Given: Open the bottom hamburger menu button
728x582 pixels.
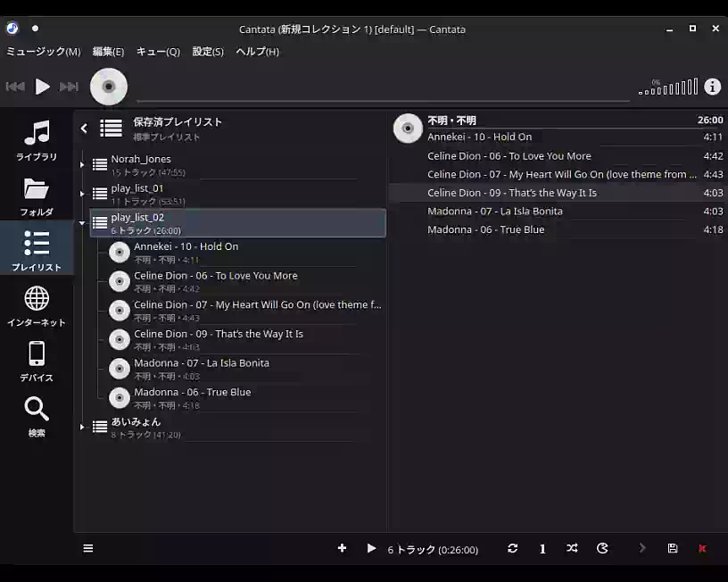Looking at the screenshot, I should coord(88,549).
